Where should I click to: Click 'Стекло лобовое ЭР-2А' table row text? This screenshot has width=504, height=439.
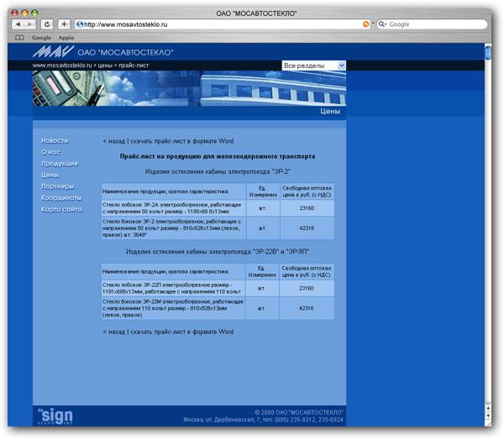(172, 208)
